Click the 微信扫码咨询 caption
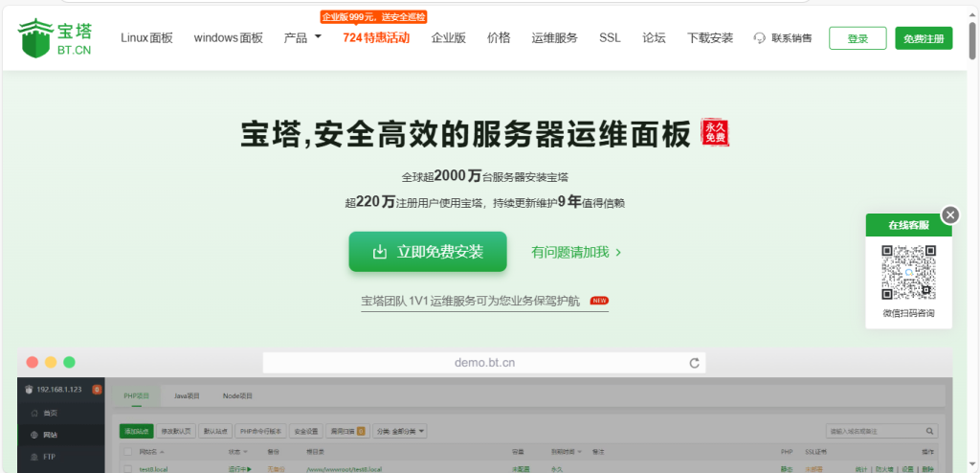The height and width of the screenshot is (473, 980). [x=909, y=313]
